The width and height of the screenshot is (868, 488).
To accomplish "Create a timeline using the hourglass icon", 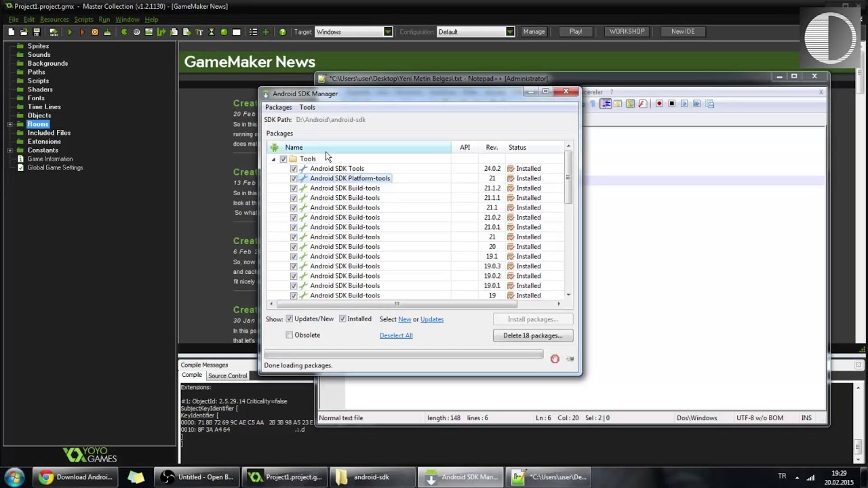I will 212,32.
